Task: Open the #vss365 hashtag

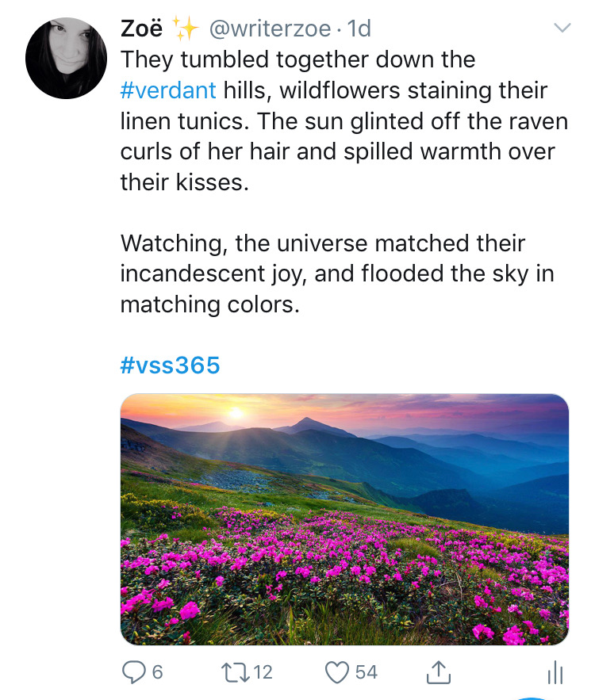Action: [x=171, y=365]
